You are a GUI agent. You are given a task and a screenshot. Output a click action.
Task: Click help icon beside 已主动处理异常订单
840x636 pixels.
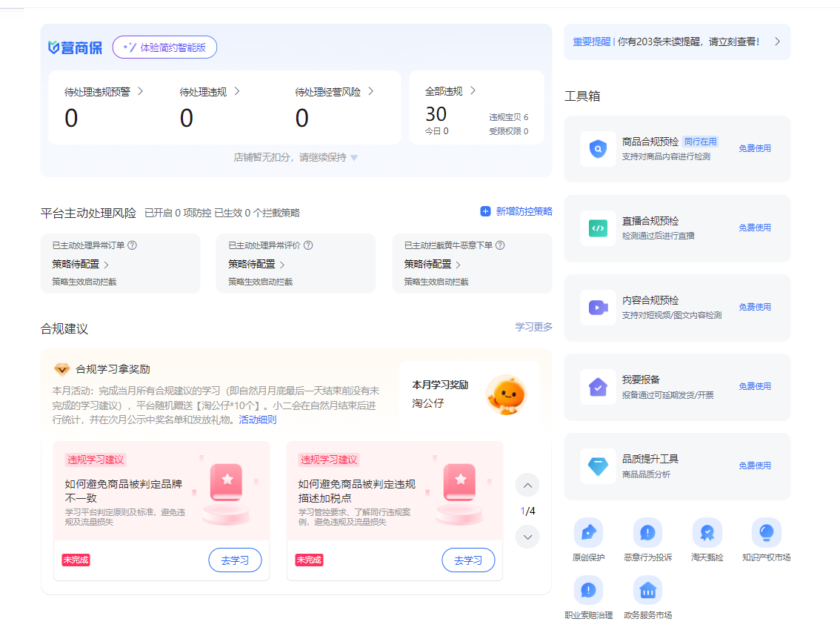tap(133, 245)
